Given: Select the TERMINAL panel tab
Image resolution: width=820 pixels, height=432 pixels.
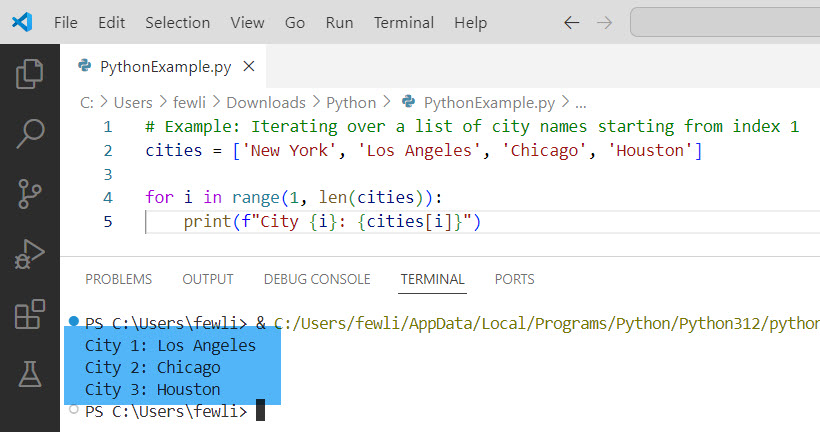Looking at the screenshot, I should click(x=432, y=279).
